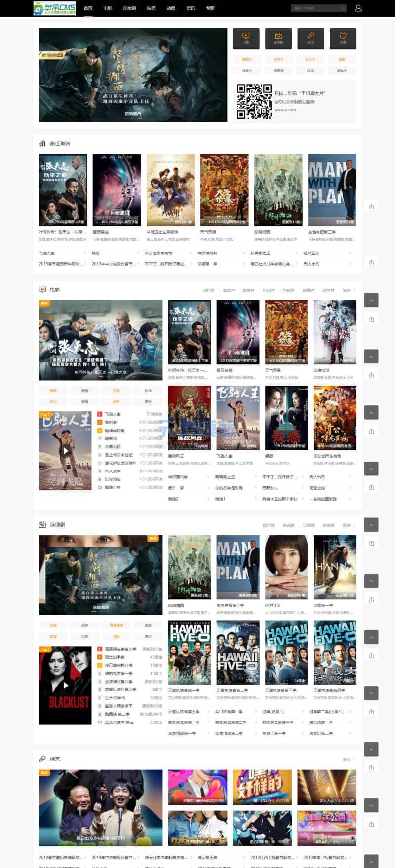The height and width of the screenshot is (868, 395).
Task: Open the 综艺 category tile with microphone icon
Action: (311, 38)
